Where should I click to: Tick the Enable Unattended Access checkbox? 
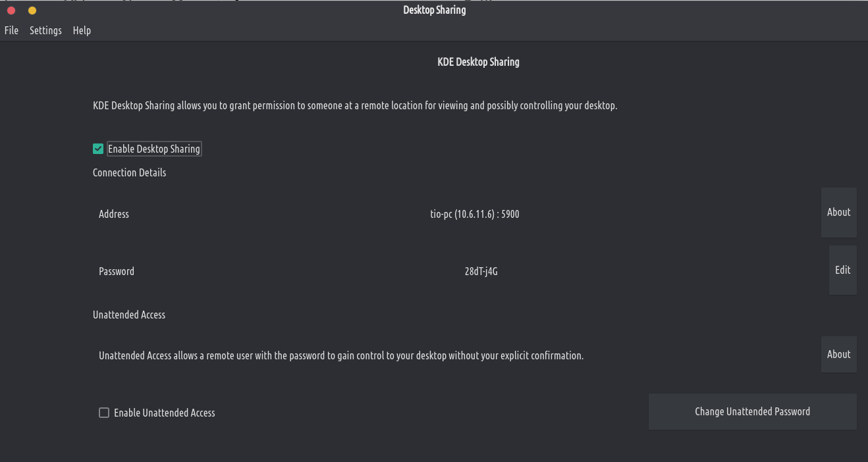104,413
